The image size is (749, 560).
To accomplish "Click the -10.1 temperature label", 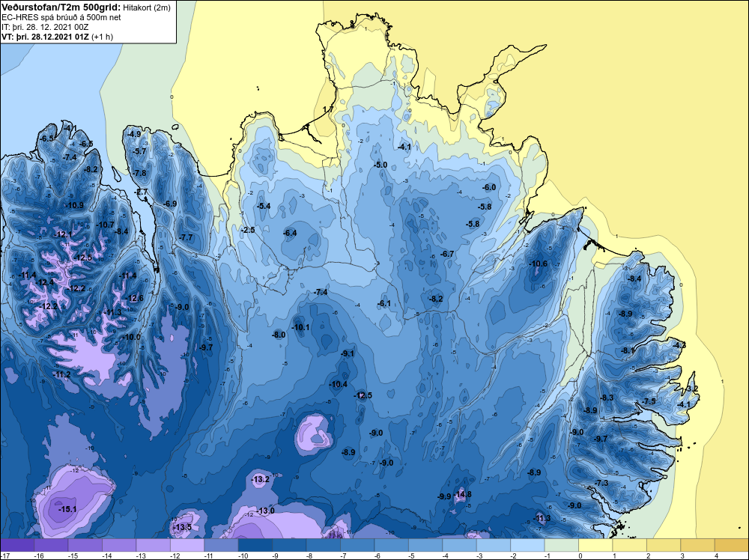I will point(300,327).
